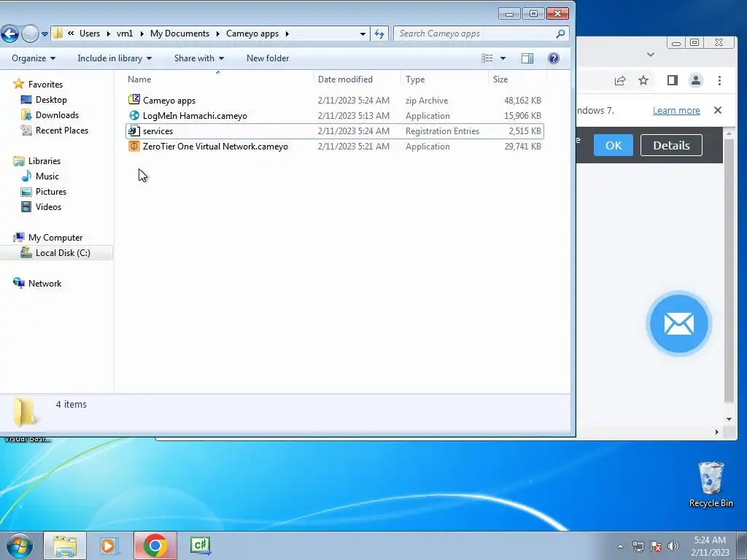Open the Windows Start button
The image size is (747, 560).
18,545
